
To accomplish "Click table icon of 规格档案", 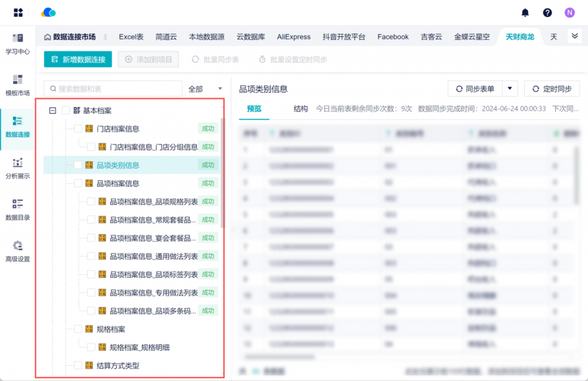I will pos(89,329).
